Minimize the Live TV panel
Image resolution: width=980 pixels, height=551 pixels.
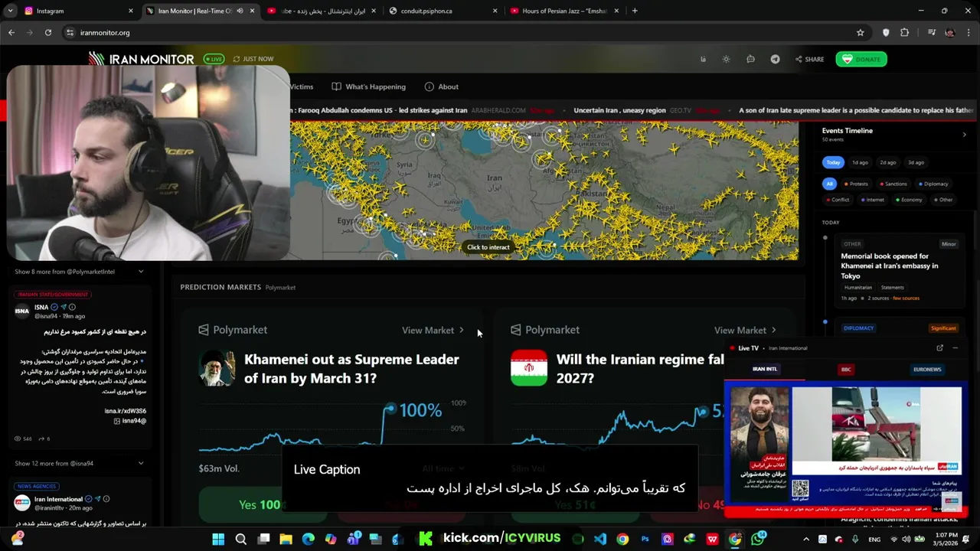click(955, 348)
